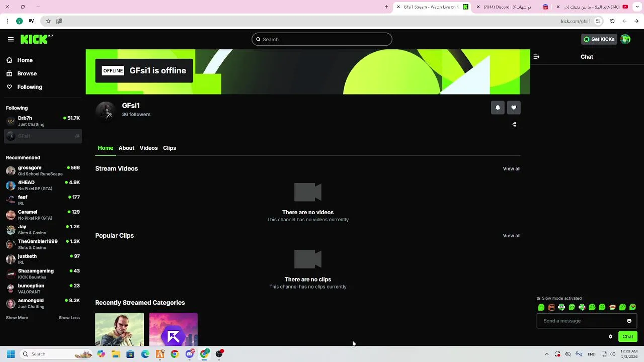The height and width of the screenshot is (362, 644).
Task: Open recommended channel bunception
Action: (x=43, y=289)
